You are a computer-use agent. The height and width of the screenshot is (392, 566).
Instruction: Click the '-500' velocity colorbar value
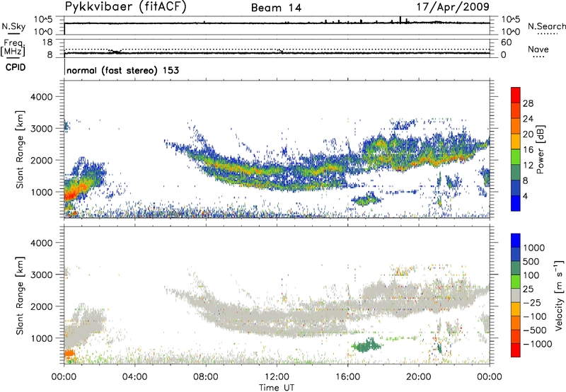tap(535, 330)
